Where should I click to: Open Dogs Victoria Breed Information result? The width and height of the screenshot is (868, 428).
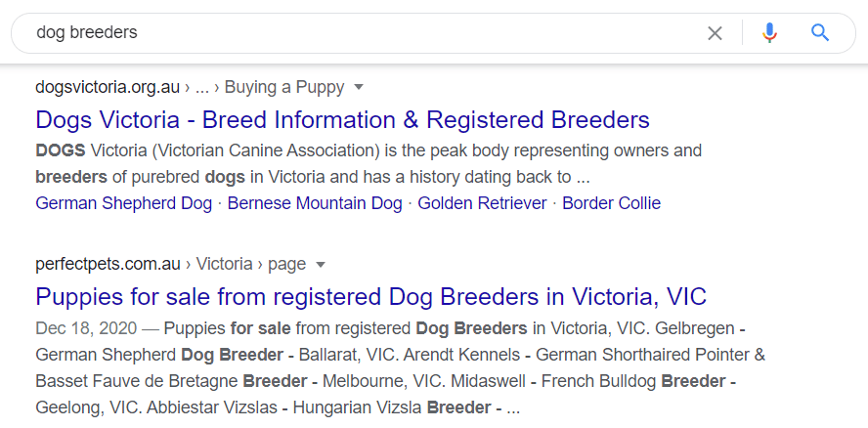342,120
